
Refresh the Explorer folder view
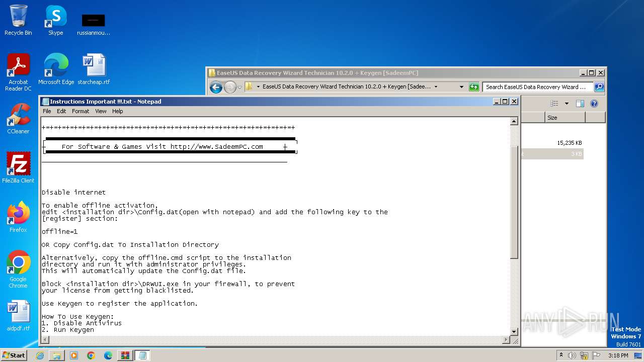tap(474, 87)
